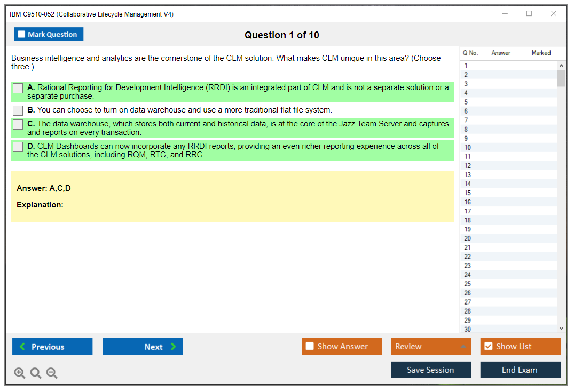Click the End Exam button
Screen dimensions: 574x392
pyautogui.click(x=520, y=370)
